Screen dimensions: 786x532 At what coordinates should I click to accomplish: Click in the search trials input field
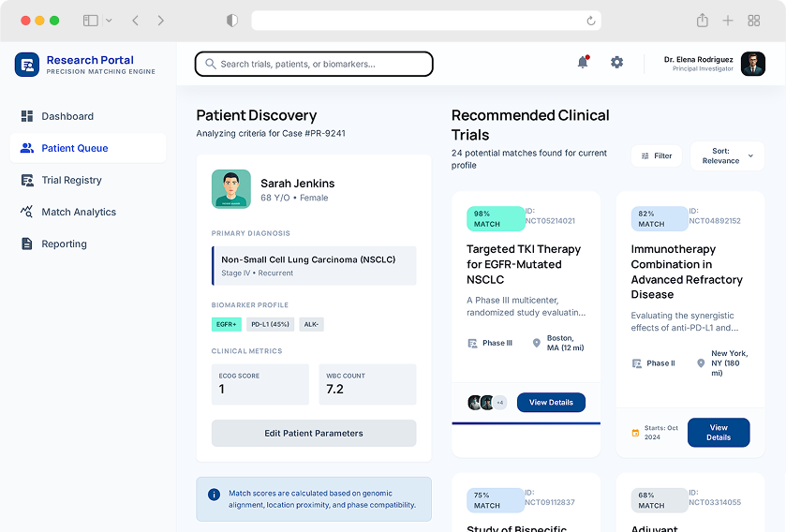coord(314,64)
